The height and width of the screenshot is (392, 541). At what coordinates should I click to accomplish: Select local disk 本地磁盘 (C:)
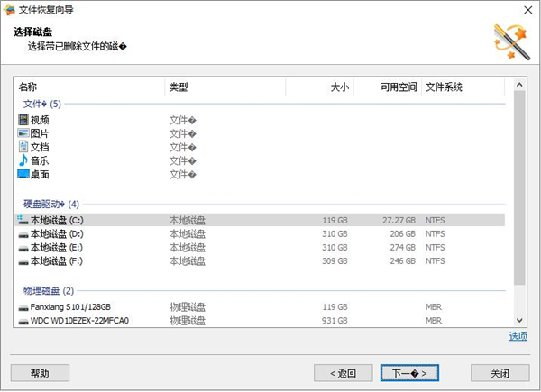pyautogui.click(x=56, y=220)
